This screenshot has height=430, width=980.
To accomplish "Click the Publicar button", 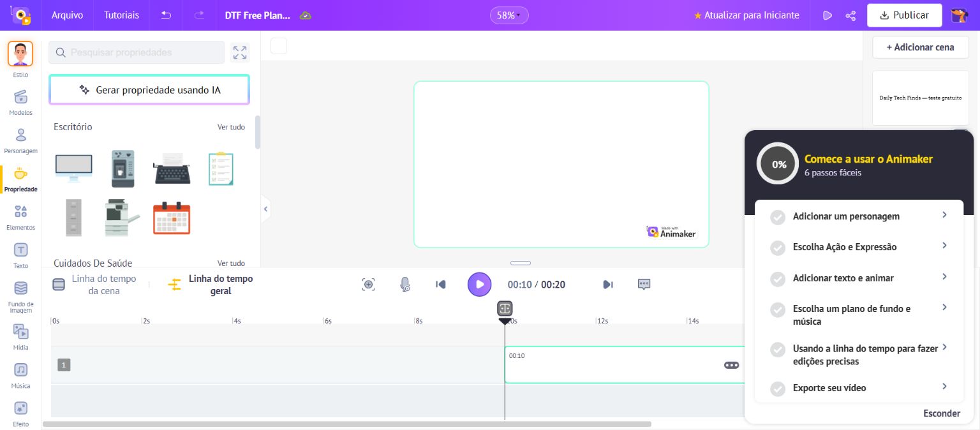I will (x=904, y=15).
